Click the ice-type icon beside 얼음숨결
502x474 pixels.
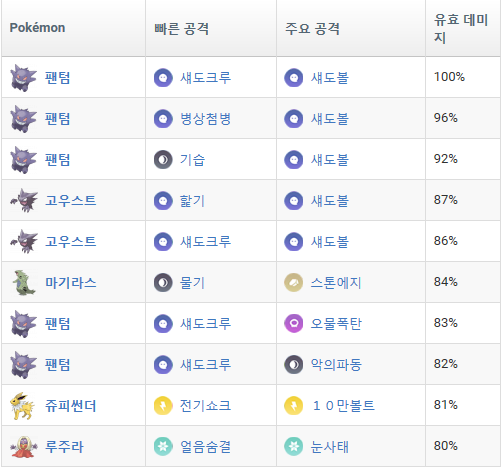(163, 447)
